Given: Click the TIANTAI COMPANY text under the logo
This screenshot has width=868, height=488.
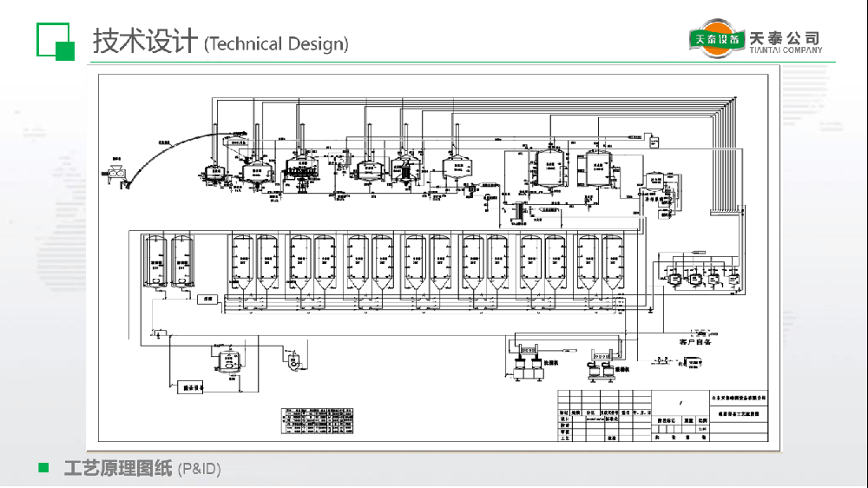Looking at the screenshot, I should point(784,50).
